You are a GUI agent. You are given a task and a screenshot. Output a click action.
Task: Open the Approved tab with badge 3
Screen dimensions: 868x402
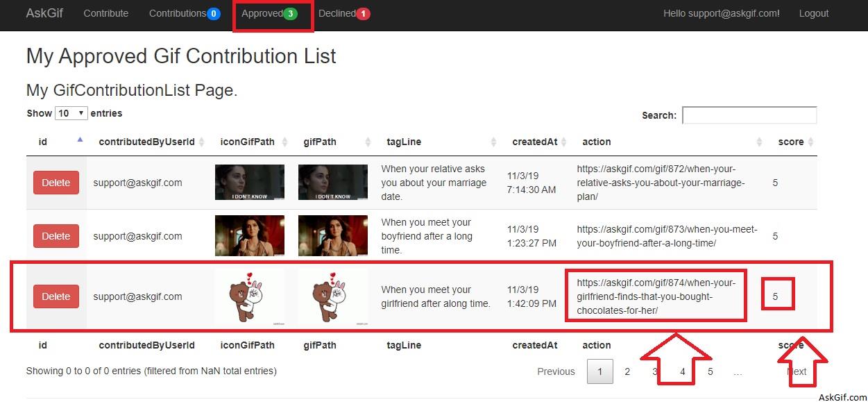coord(269,13)
